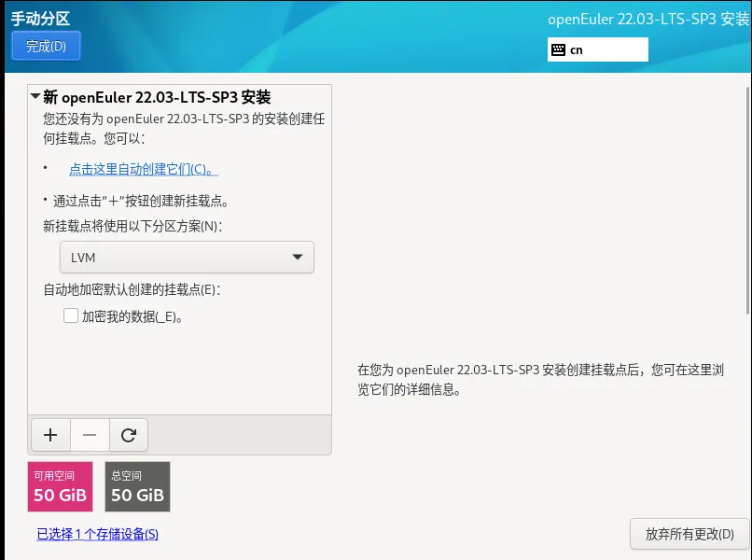Click the 新挂载点将使用以下分区方案(N) label
Screen dimensions: 752x560
132,226
